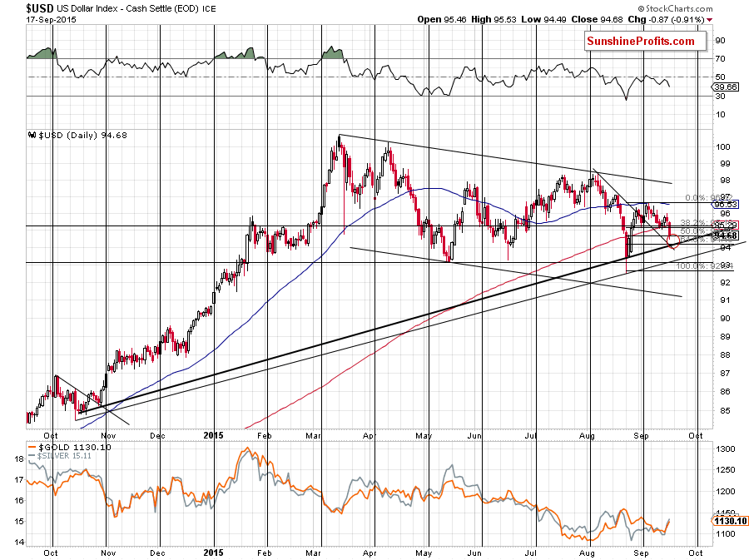Click the High 95.53 value
The width and height of the screenshot is (749, 560).
point(494,20)
